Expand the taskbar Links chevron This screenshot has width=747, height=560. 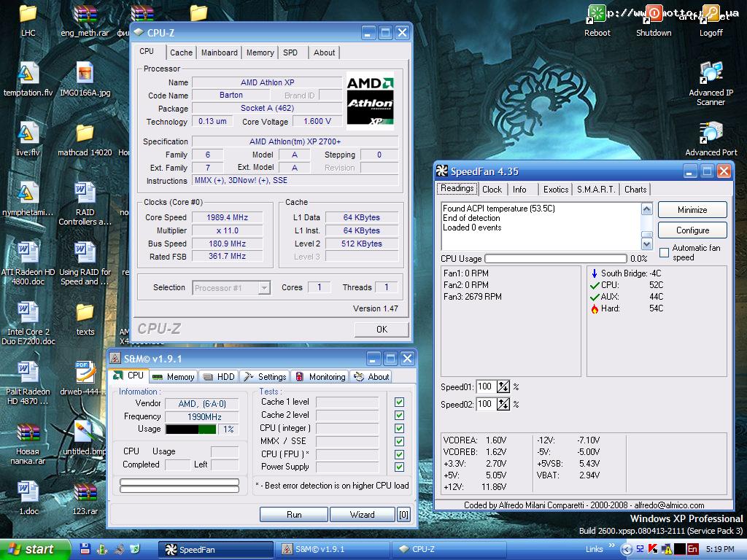[612, 545]
